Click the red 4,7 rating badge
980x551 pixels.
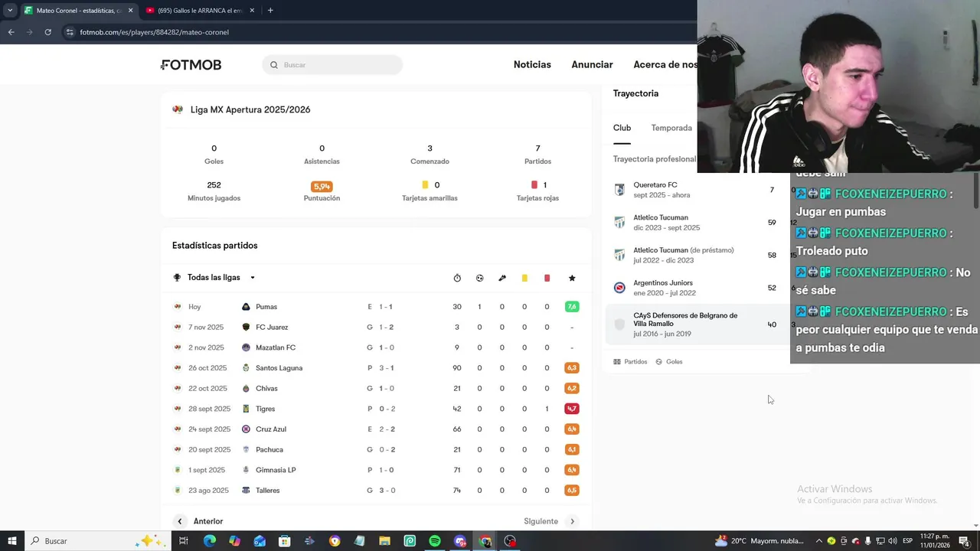tap(572, 409)
